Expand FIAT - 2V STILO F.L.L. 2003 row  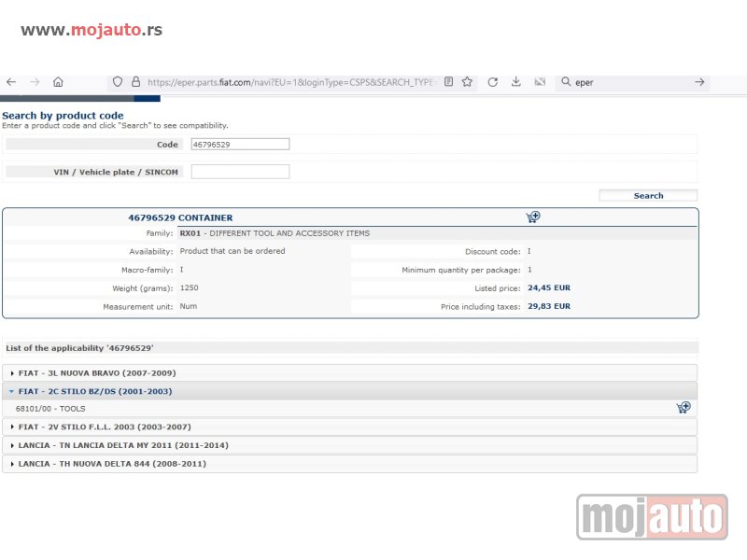click(x=349, y=427)
